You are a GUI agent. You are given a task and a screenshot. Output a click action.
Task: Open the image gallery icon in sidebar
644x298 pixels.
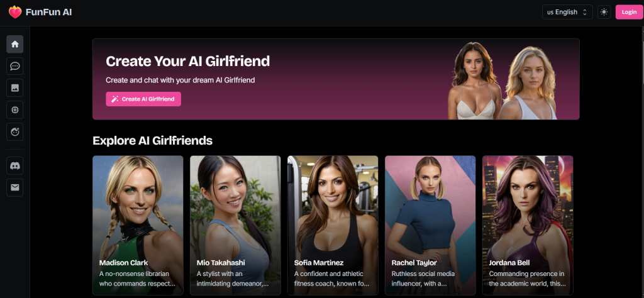[15, 87]
